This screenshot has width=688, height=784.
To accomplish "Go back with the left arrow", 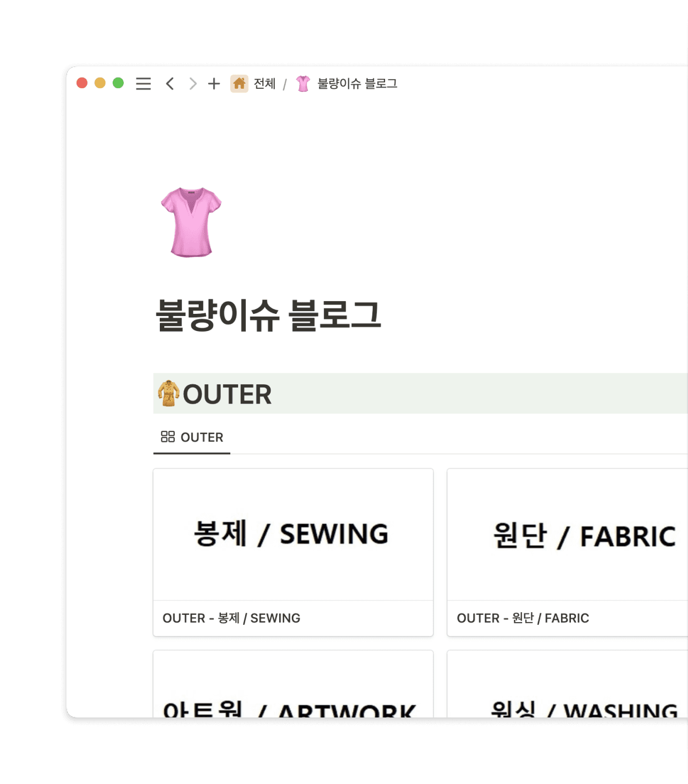I will (170, 84).
